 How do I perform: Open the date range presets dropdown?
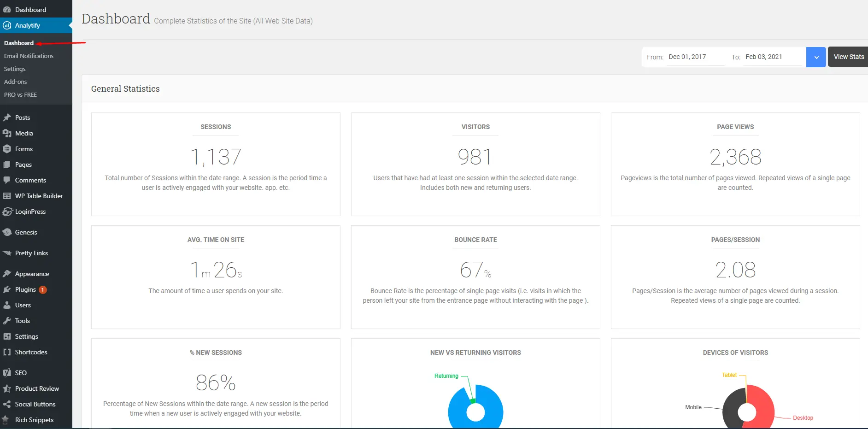pyautogui.click(x=816, y=57)
